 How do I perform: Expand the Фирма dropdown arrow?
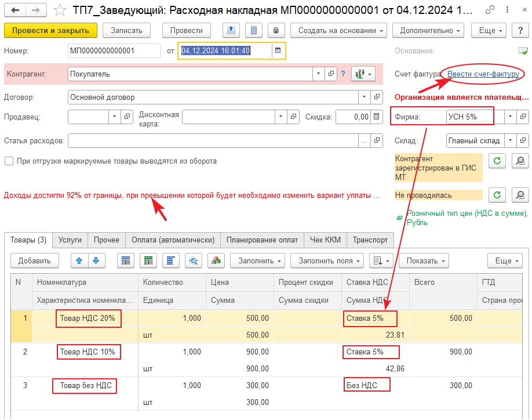coord(510,117)
